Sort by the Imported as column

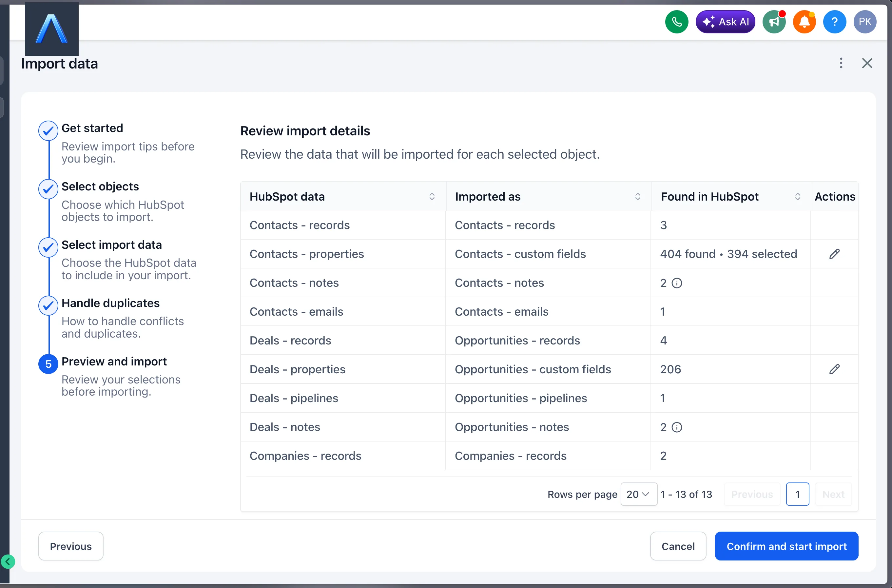pyautogui.click(x=638, y=197)
